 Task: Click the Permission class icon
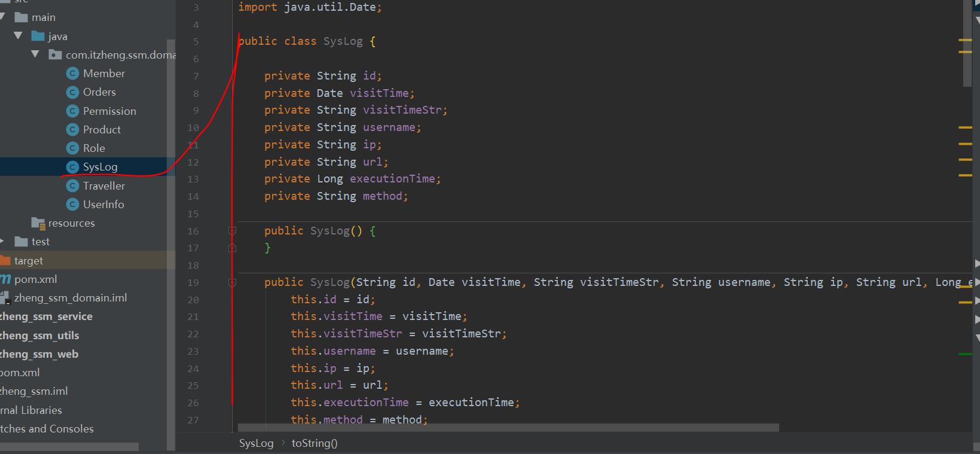coord(72,111)
